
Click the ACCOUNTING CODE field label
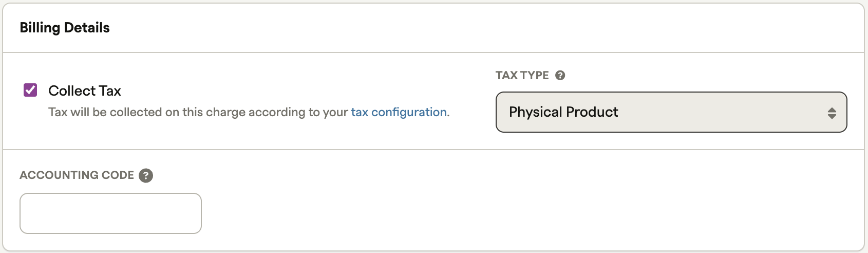[x=77, y=175]
